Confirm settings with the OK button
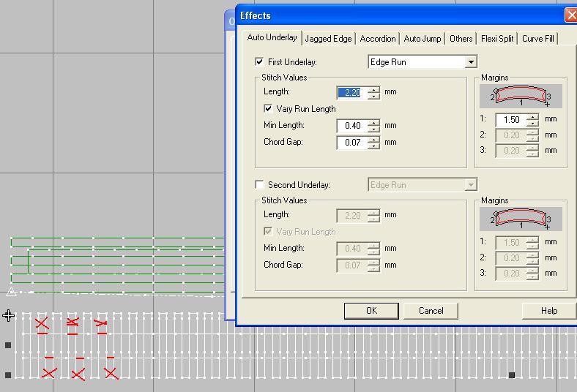 [x=371, y=311]
